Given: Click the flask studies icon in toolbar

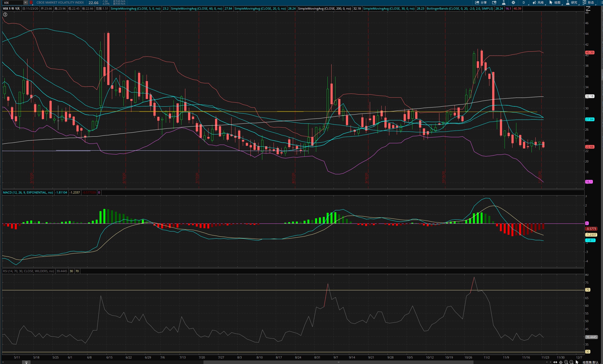Looking at the screenshot, I should click(503, 2).
